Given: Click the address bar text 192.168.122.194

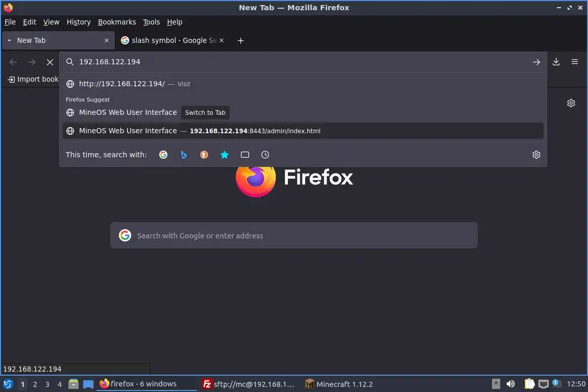Looking at the screenshot, I should [x=110, y=62].
